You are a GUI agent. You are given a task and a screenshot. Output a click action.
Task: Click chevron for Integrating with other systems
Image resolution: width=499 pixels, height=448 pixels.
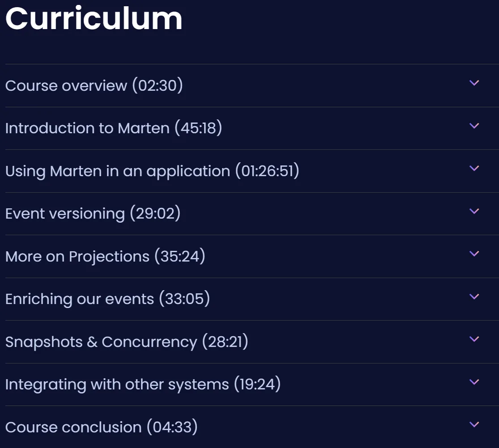pos(474,382)
